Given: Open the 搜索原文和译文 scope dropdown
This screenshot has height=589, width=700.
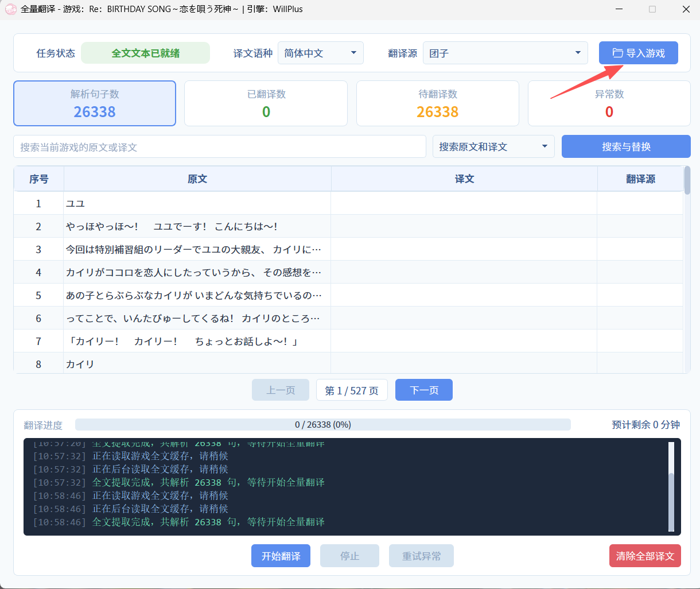Looking at the screenshot, I should click(x=493, y=146).
